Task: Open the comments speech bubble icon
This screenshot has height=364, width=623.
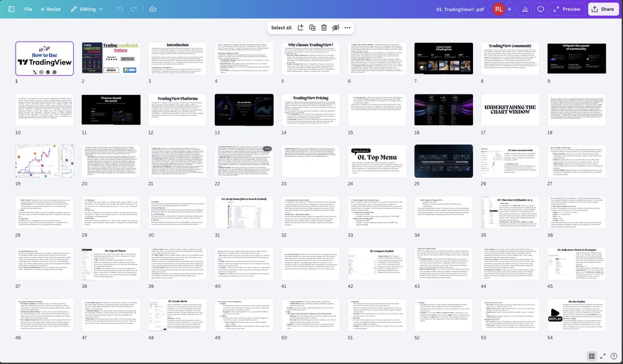Action: point(541,9)
